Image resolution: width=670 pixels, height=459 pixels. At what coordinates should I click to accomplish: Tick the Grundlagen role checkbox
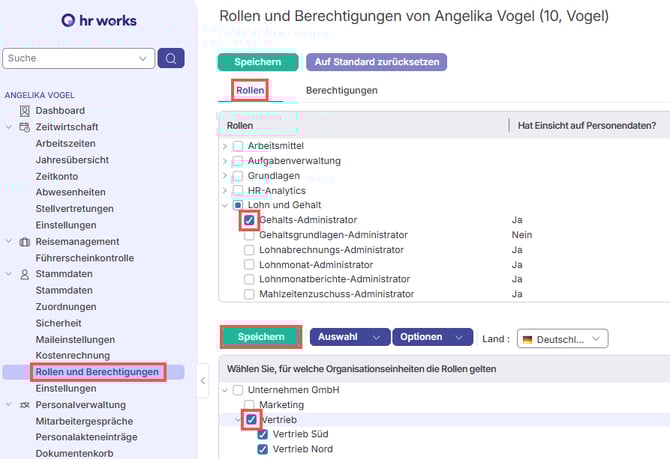238,176
